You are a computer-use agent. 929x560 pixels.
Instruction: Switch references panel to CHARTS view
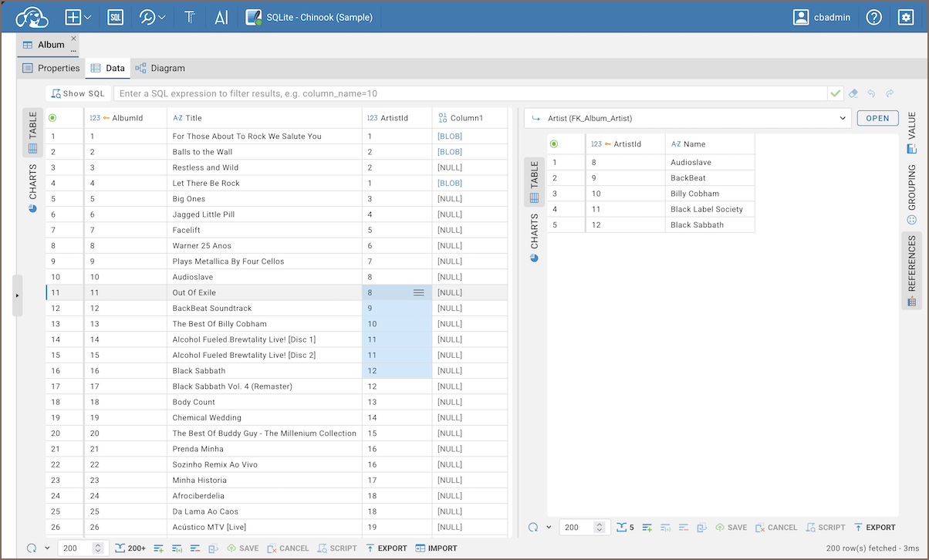[x=534, y=238]
